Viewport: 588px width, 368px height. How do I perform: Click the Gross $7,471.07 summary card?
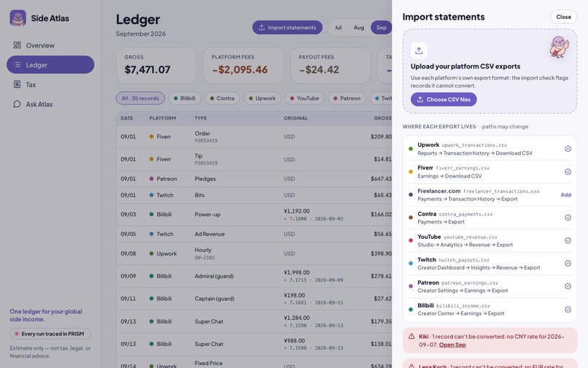point(156,65)
